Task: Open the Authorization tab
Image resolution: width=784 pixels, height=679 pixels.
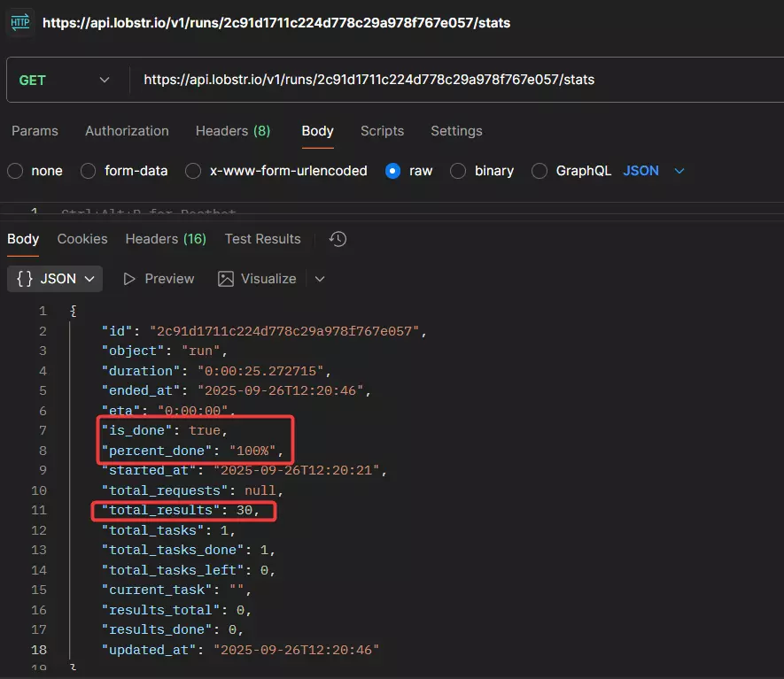Action: [x=126, y=130]
